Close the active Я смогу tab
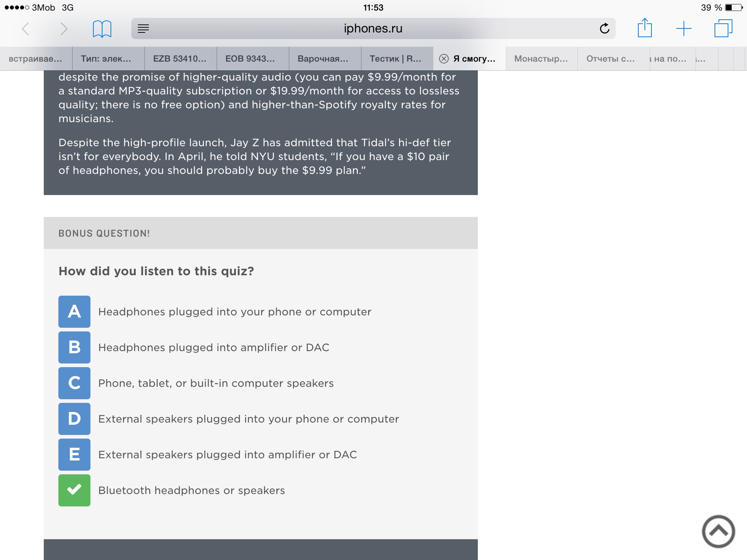 [x=444, y=59]
